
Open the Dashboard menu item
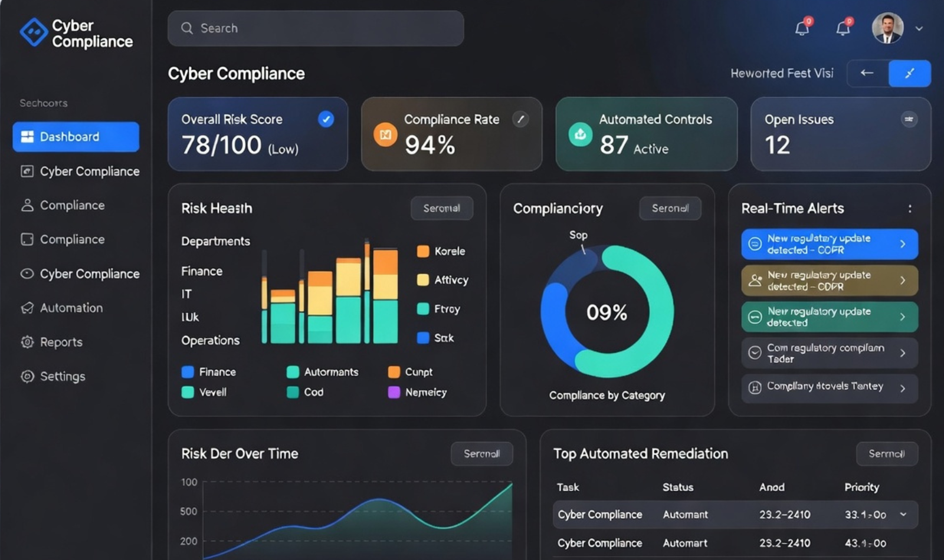tap(76, 137)
